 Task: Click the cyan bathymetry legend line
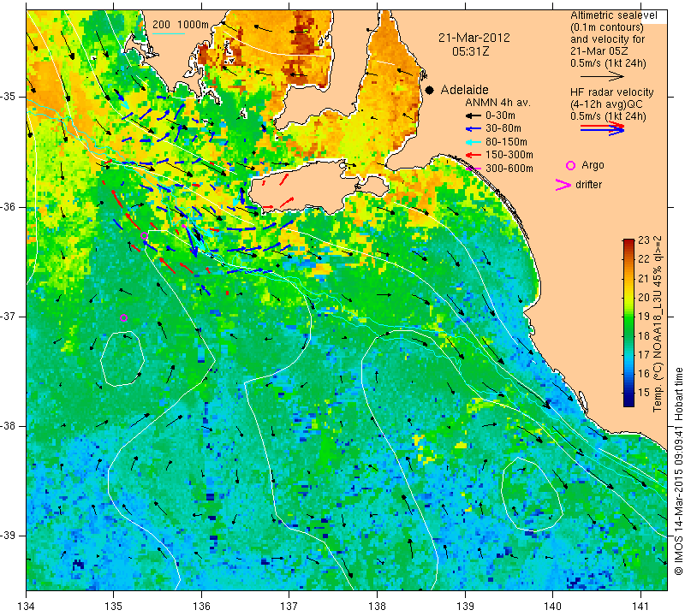[x=168, y=33]
